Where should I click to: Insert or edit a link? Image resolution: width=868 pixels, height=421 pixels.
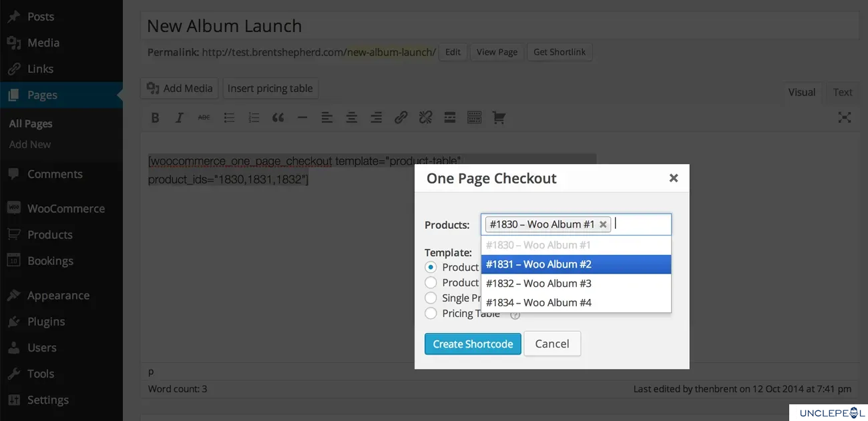click(401, 118)
